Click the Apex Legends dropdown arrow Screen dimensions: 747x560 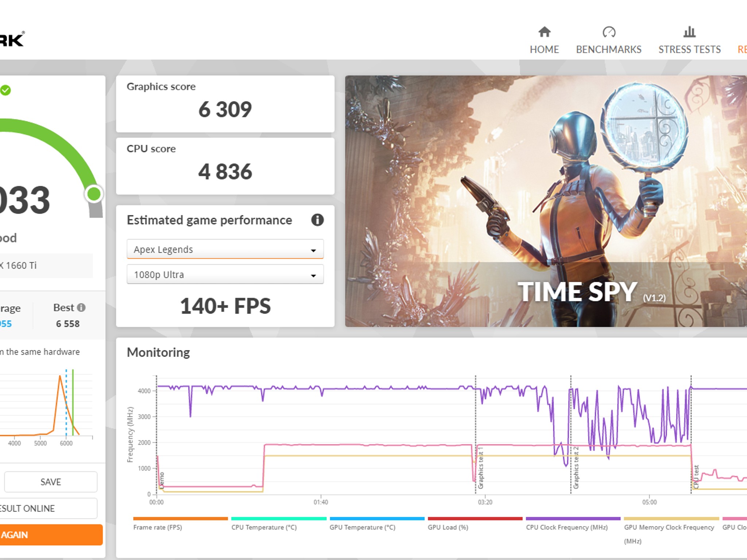(313, 250)
